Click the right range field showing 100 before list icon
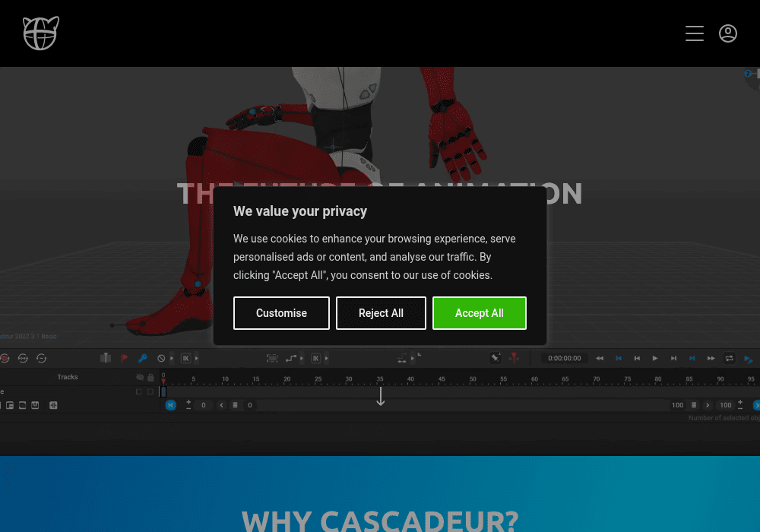 [x=678, y=405]
